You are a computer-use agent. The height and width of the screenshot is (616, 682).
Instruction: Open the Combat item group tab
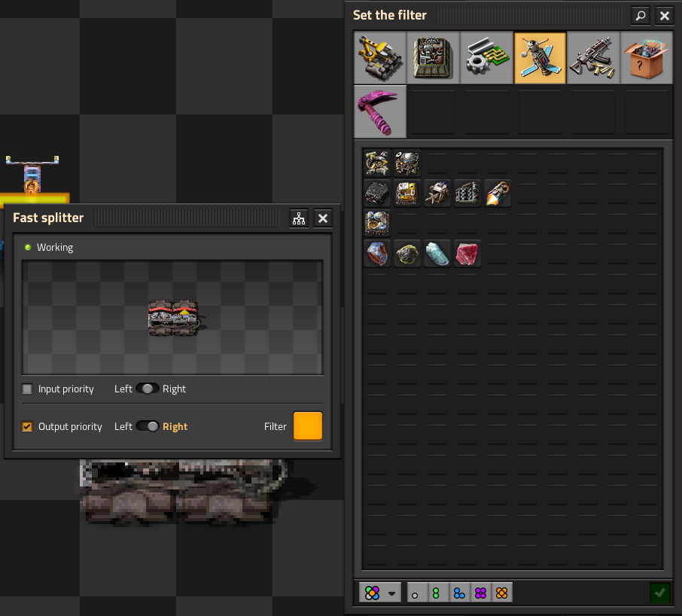[x=593, y=58]
